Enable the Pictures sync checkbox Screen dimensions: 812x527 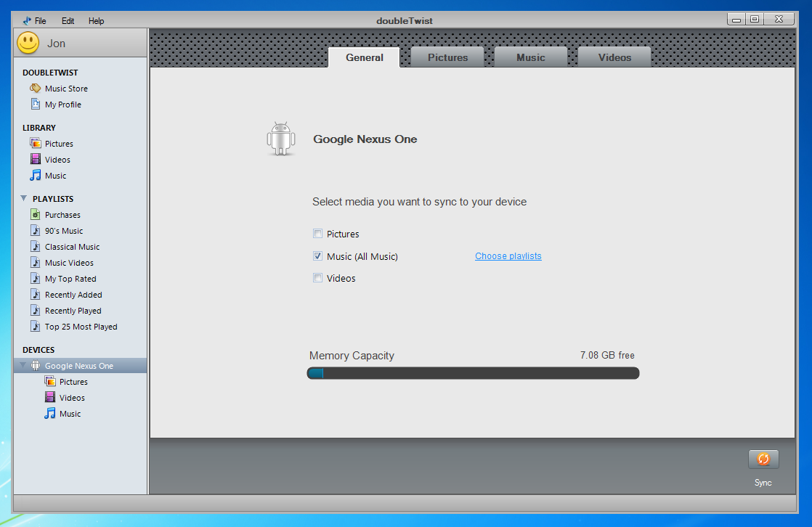coord(317,234)
